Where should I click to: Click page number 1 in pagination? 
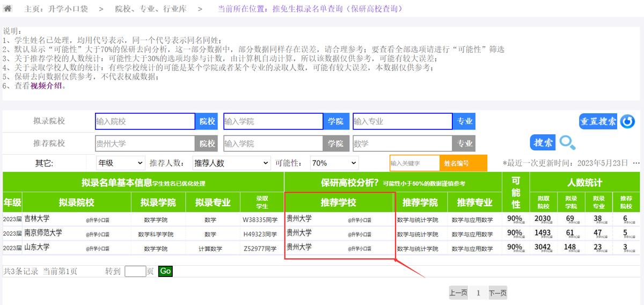[x=478, y=293]
